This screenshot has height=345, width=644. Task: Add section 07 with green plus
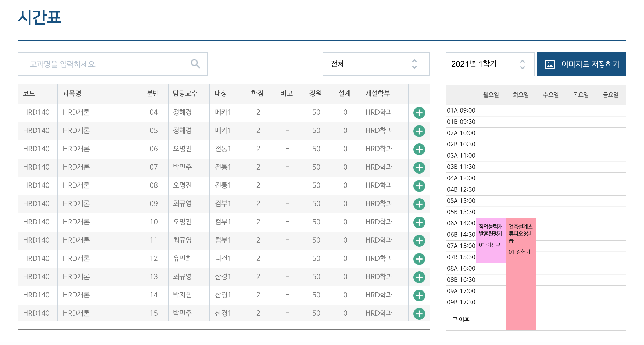point(419,168)
